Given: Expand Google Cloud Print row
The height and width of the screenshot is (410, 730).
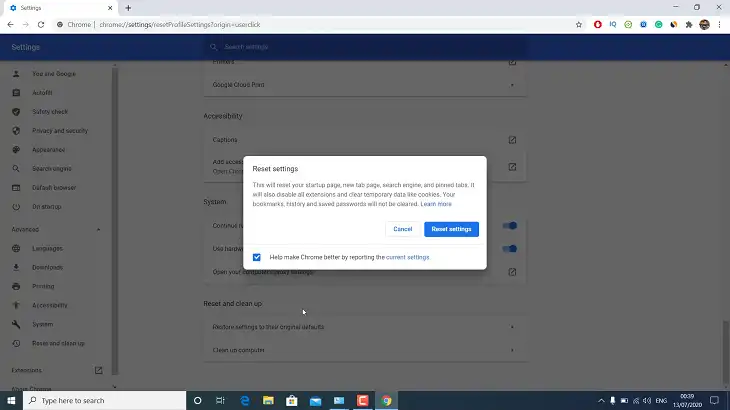Looking at the screenshot, I should pos(365,85).
